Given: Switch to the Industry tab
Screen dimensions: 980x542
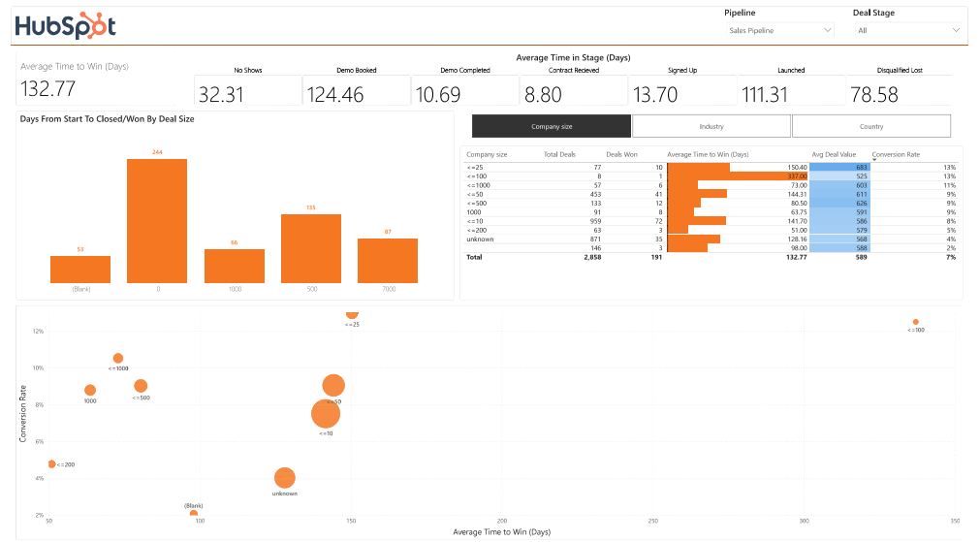Looking at the screenshot, I should (x=711, y=126).
